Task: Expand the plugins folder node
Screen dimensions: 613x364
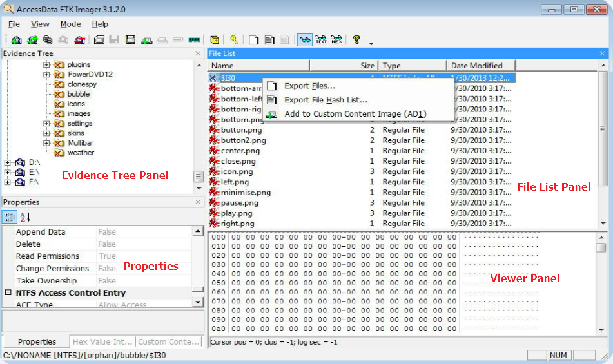Action: coord(46,65)
